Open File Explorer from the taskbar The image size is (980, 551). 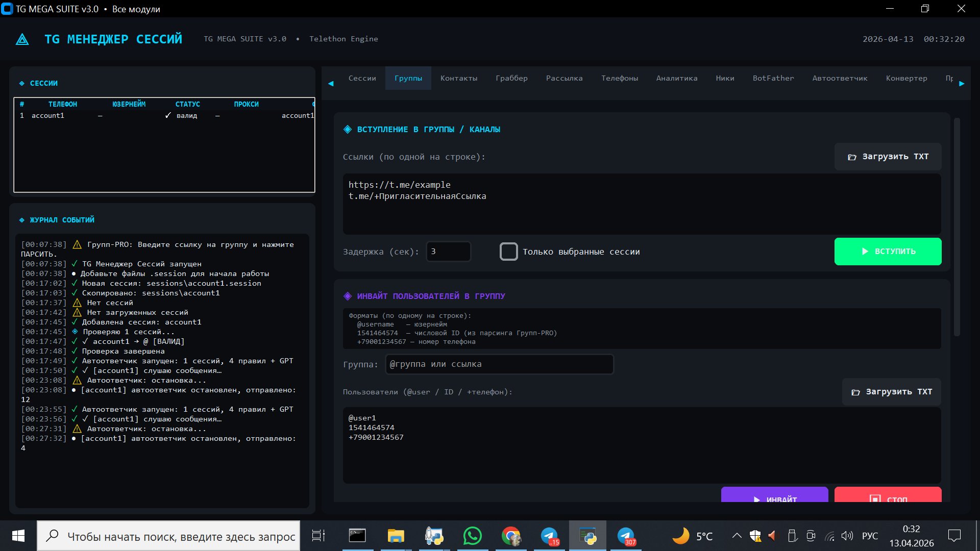pos(396,536)
